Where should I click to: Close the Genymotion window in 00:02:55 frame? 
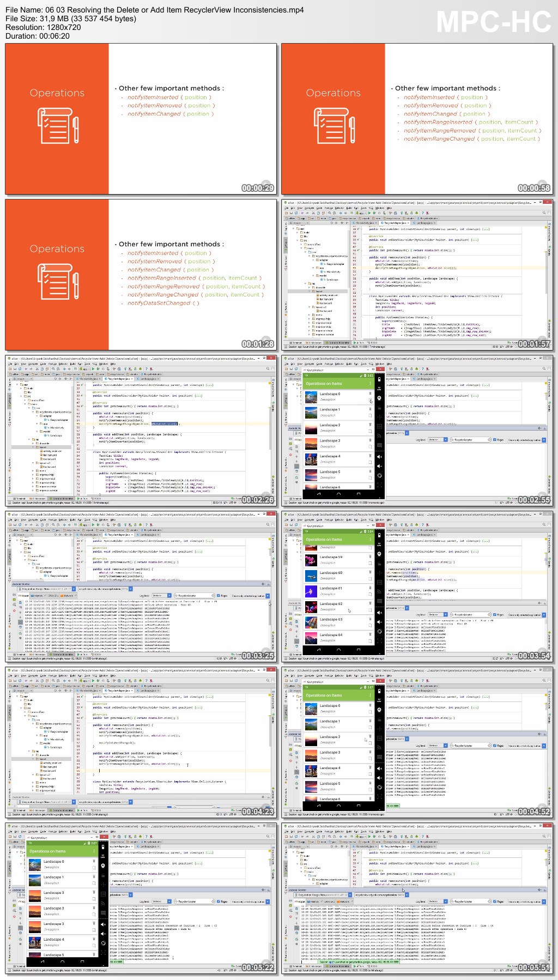pos(380,370)
